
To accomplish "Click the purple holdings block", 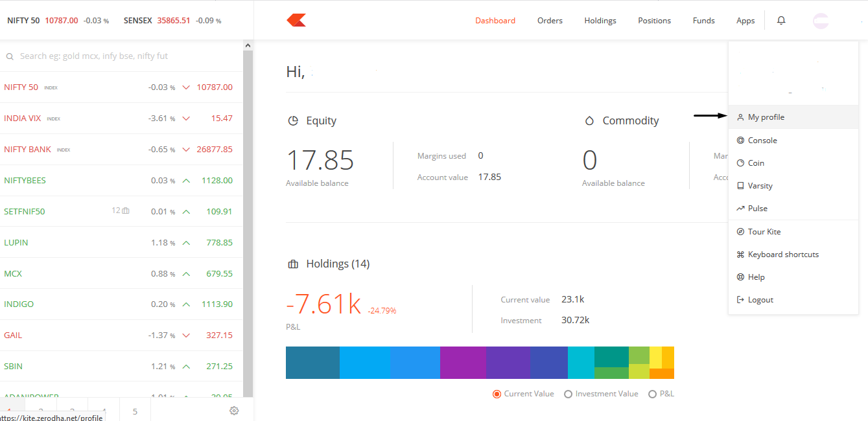I will 463,363.
